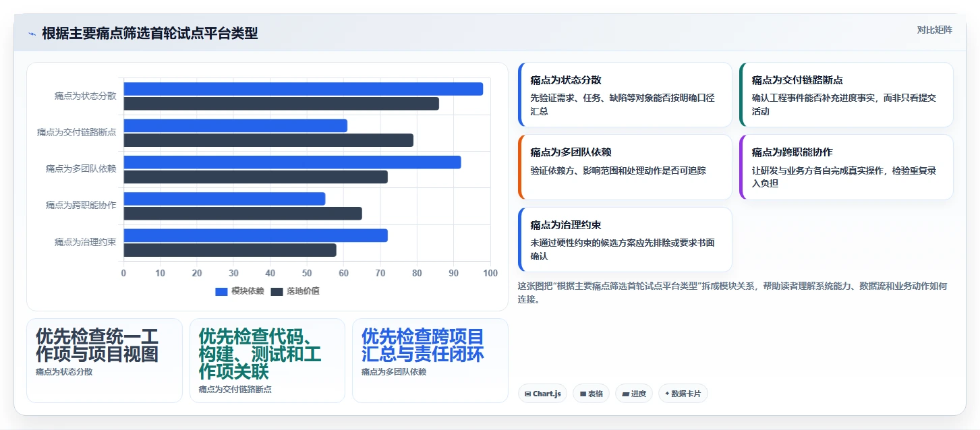Screen dimensions: 980x430
Task: Click the dark bar for 痛点为治理约束
Action: [230, 250]
